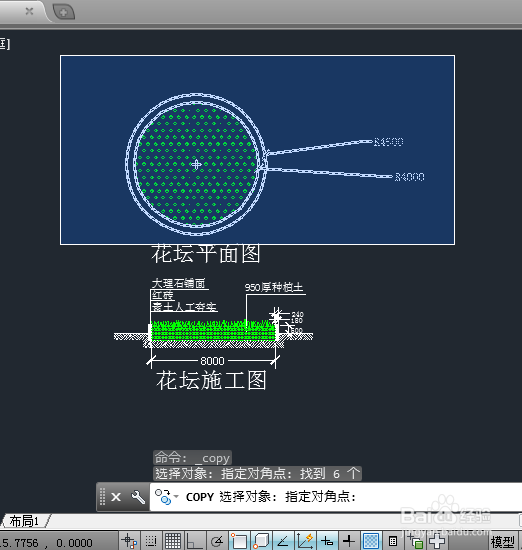Toggle Selection Cycling icon
The width and height of the screenshot is (522, 550).
(x=415, y=541)
